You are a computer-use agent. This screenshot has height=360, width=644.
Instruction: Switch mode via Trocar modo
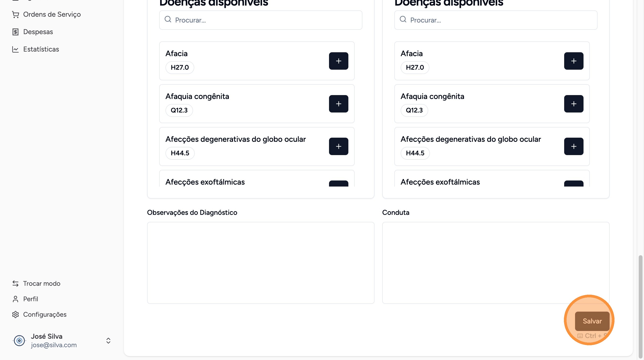click(x=42, y=284)
